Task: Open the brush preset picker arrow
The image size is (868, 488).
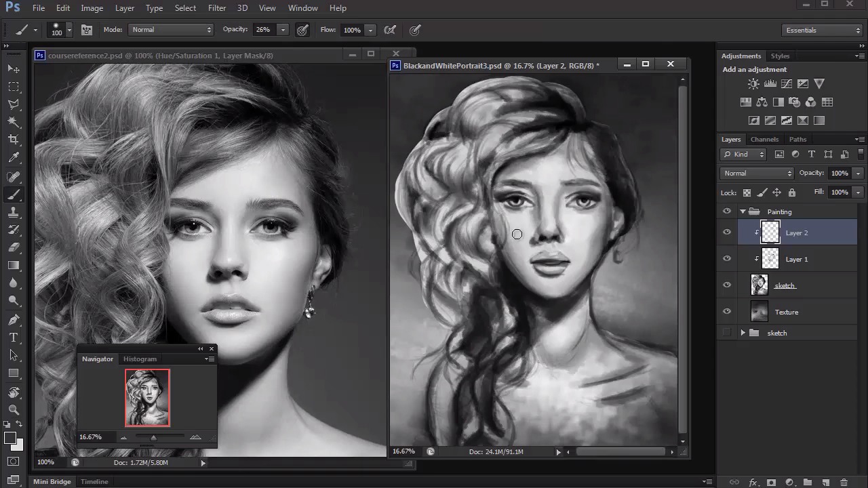Action: 69,30
